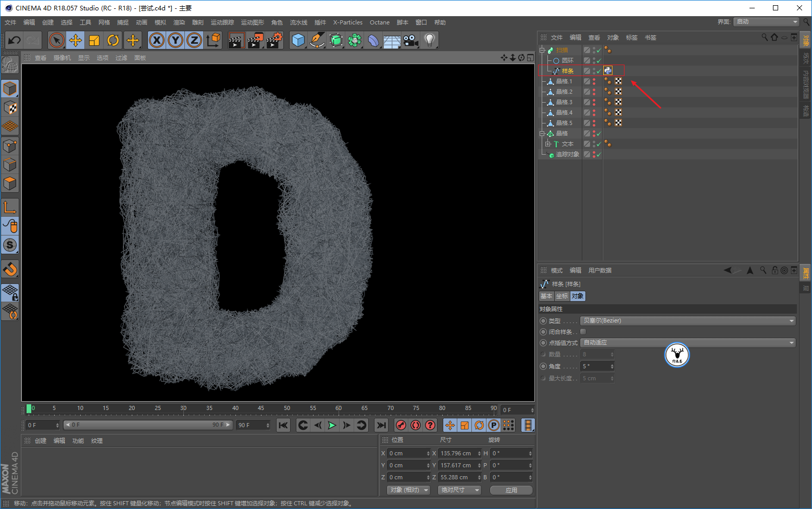The height and width of the screenshot is (509, 812).
Task: Click the 应用 button
Action: pos(511,490)
